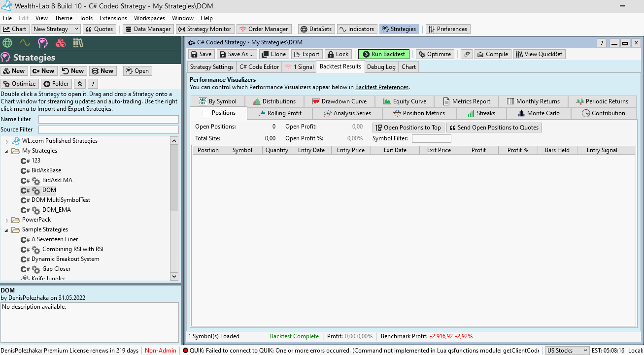The height and width of the screenshot is (355, 644).
Task: Collapse the My Strategies folder
Action: (7, 151)
